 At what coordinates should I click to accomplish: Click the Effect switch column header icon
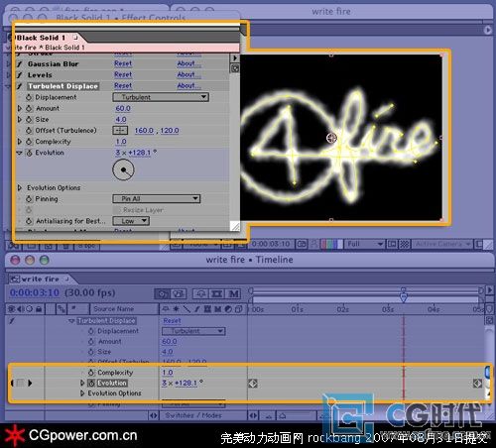(x=197, y=309)
